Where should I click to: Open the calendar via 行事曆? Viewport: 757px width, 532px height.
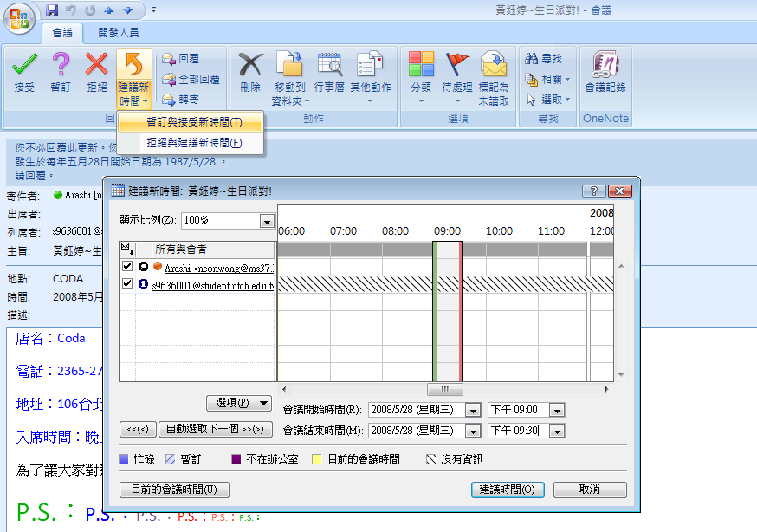[329, 73]
